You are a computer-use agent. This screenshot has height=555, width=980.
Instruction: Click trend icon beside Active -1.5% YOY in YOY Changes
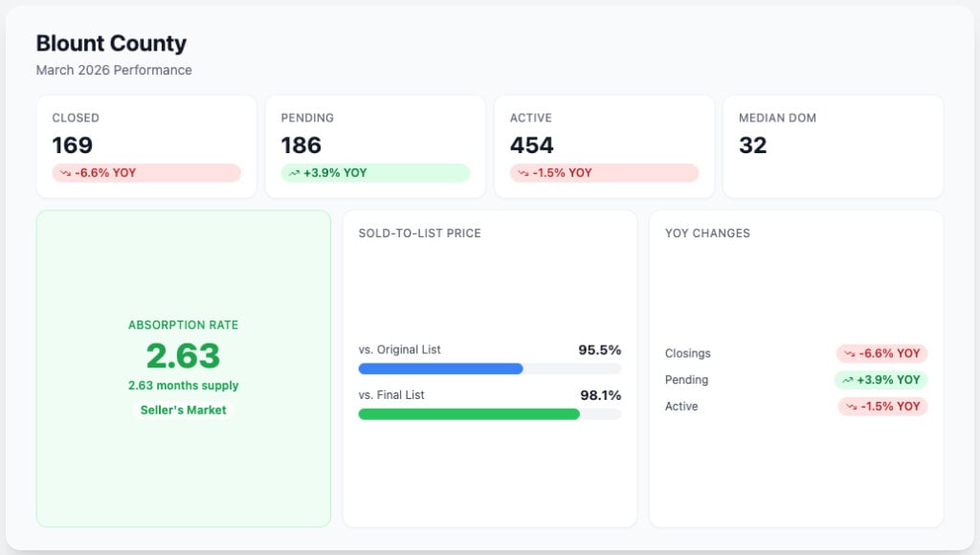click(x=851, y=407)
